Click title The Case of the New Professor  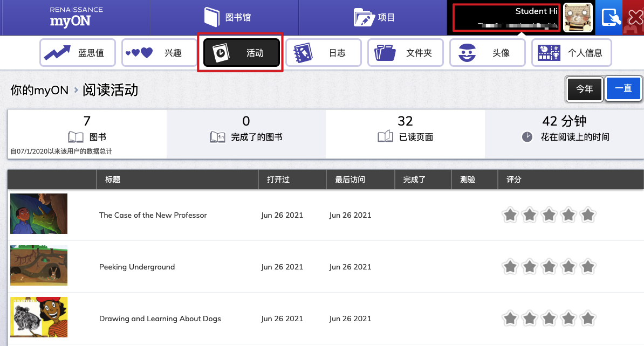click(153, 215)
